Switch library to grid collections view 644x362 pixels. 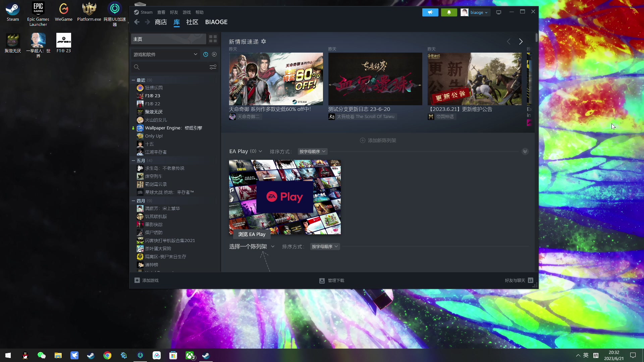coord(213,39)
